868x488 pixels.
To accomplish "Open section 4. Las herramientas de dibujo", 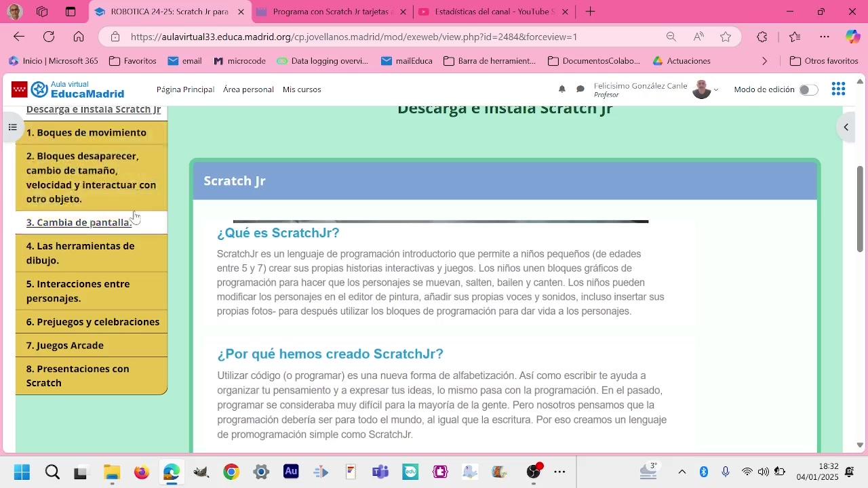I will [92, 253].
